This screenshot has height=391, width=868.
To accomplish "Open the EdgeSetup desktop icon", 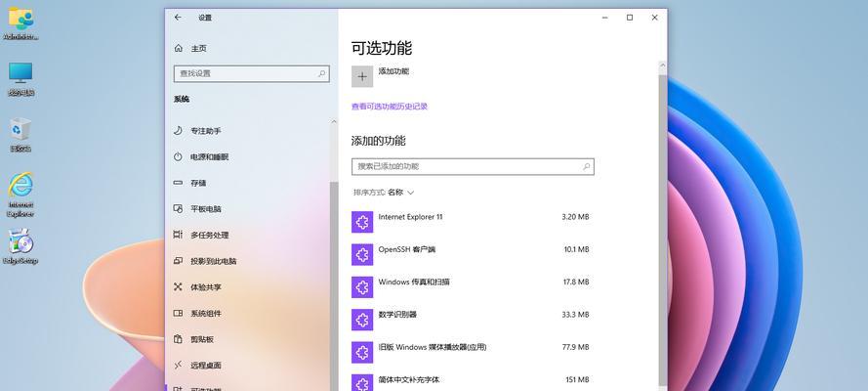I will [x=21, y=240].
